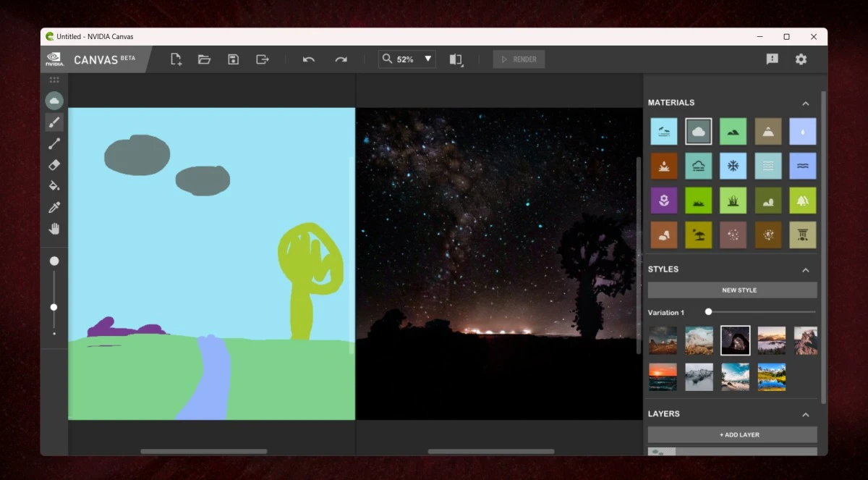Activate the Eyedropper tool

[x=54, y=208]
